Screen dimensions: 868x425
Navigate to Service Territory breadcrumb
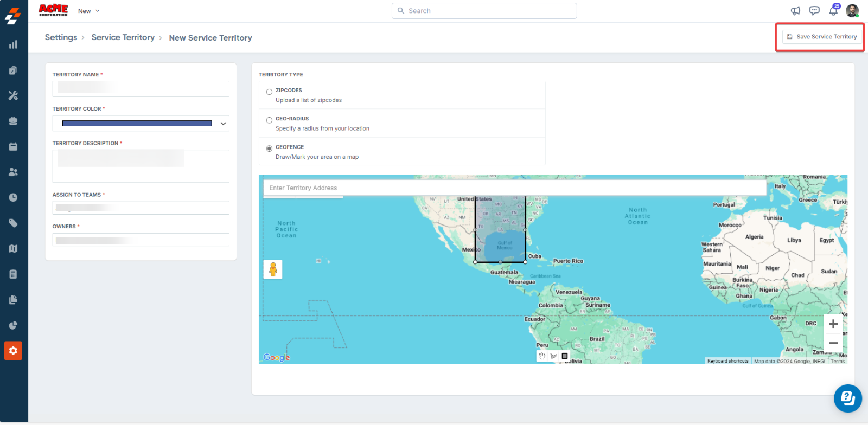(x=123, y=37)
